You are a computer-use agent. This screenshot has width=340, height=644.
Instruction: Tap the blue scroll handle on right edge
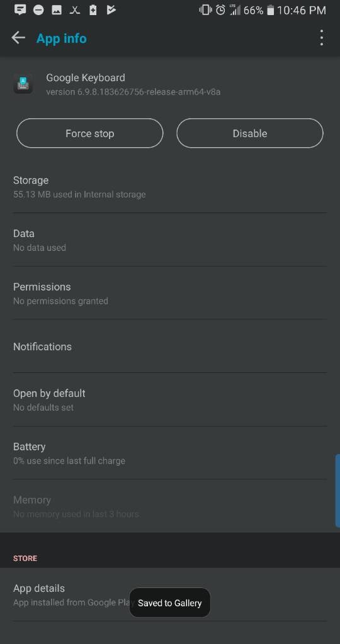(x=337, y=491)
